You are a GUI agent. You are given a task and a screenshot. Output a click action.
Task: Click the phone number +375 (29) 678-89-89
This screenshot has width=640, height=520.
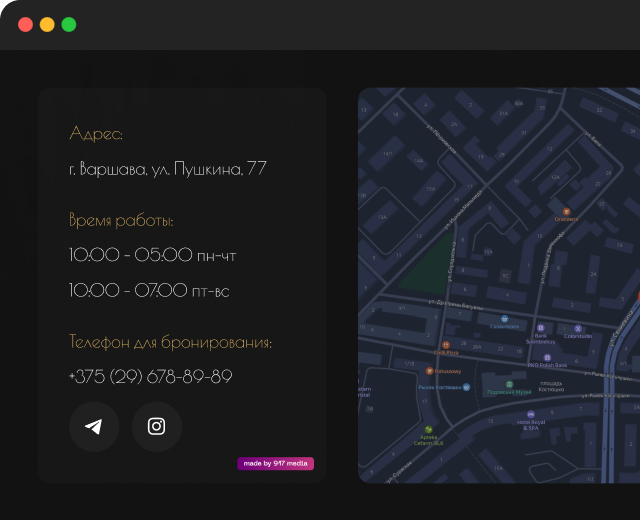pyautogui.click(x=151, y=377)
